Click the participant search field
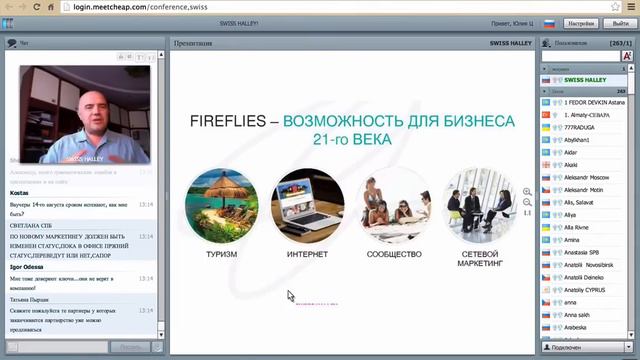 (x=580, y=56)
